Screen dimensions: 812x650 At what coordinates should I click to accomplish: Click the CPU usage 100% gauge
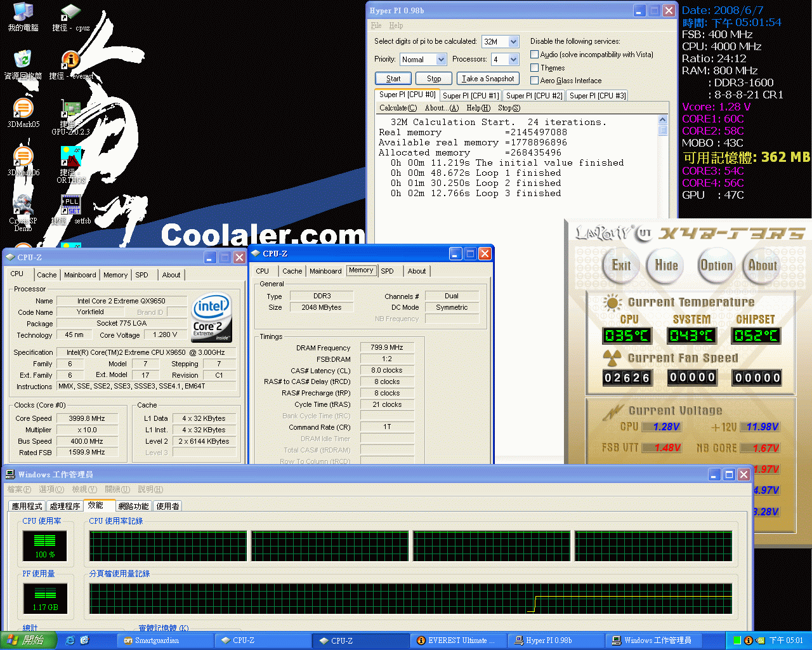point(44,545)
